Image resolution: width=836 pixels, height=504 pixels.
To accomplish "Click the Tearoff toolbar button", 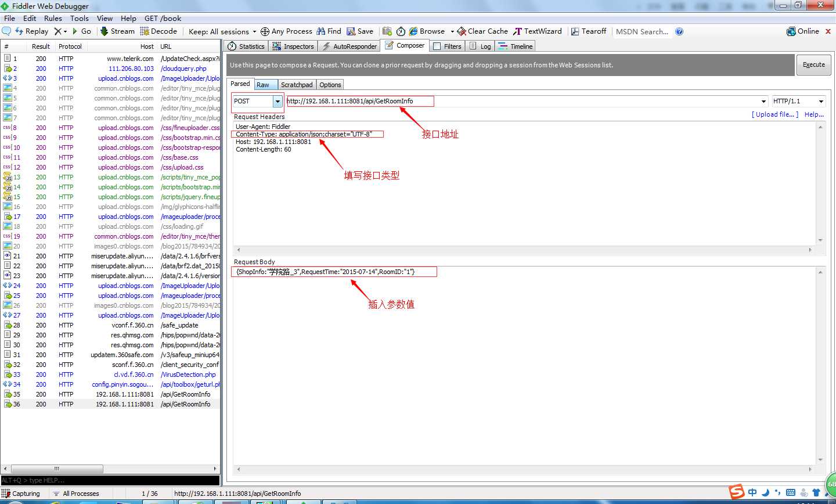I will tap(589, 31).
